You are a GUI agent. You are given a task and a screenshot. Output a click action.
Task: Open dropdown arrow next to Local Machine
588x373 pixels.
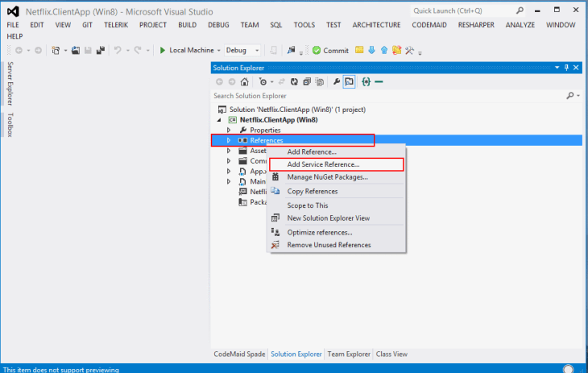coord(218,50)
